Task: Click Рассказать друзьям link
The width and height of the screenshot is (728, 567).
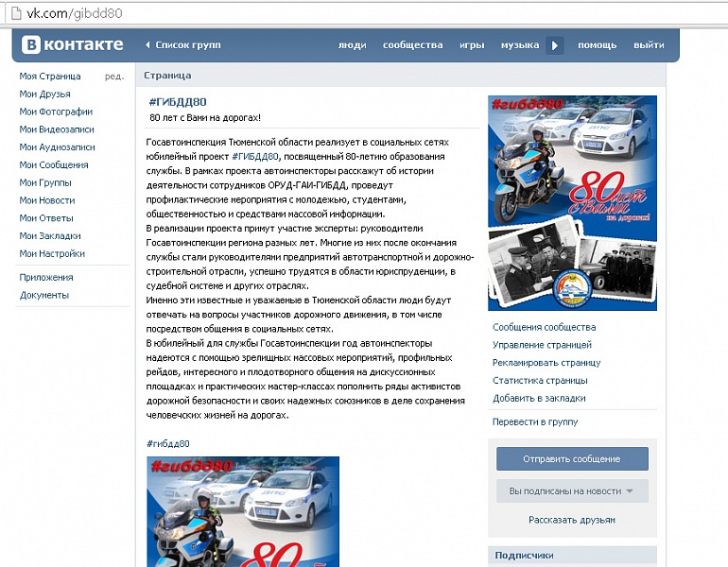Action: pos(572,520)
